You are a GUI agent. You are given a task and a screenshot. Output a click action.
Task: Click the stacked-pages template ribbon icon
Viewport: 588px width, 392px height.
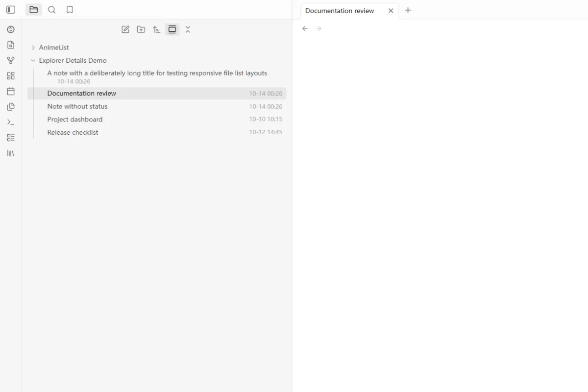(x=11, y=107)
